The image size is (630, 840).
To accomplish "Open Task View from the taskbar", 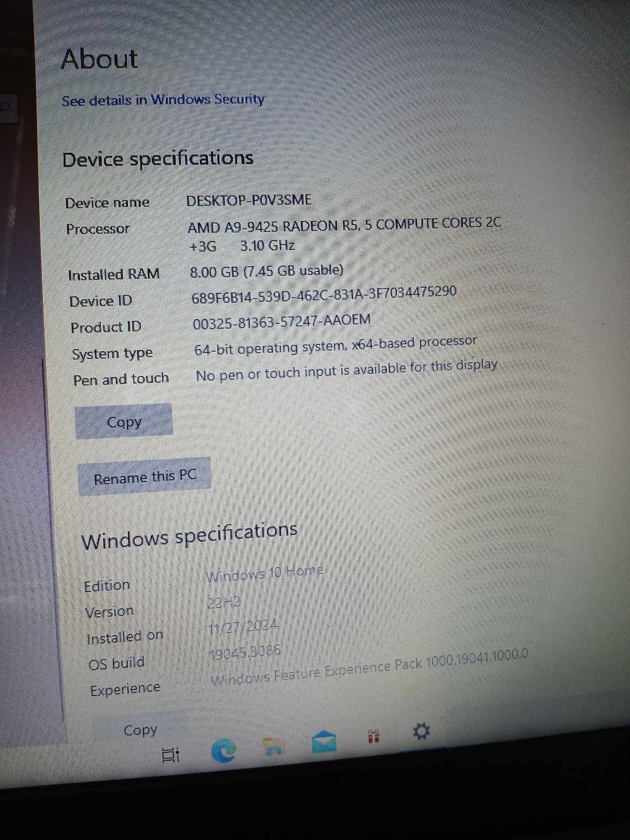I will [x=171, y=754].
